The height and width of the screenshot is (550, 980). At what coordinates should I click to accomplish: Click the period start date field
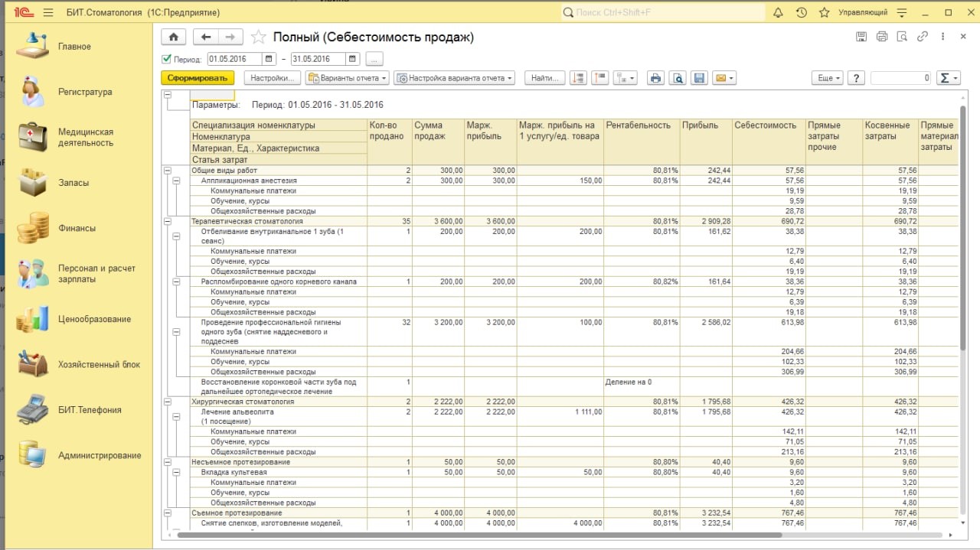(x=234, y=59)
